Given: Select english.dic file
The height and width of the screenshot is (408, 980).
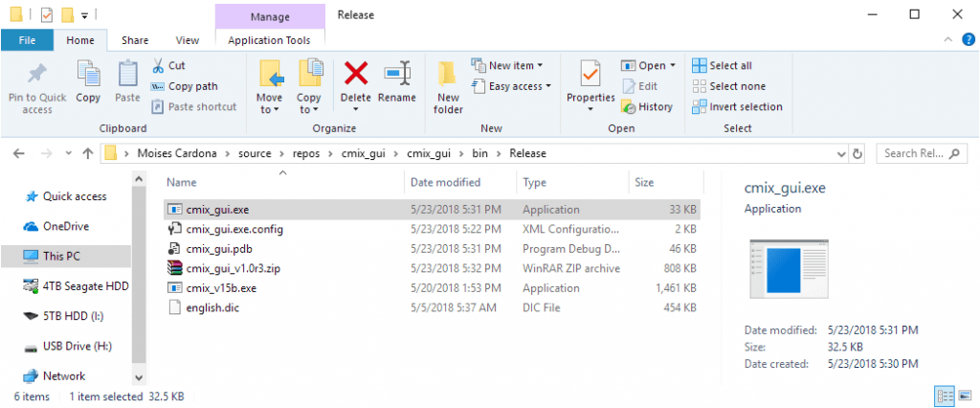Looking at the screenshot, I should coord(433,307).
